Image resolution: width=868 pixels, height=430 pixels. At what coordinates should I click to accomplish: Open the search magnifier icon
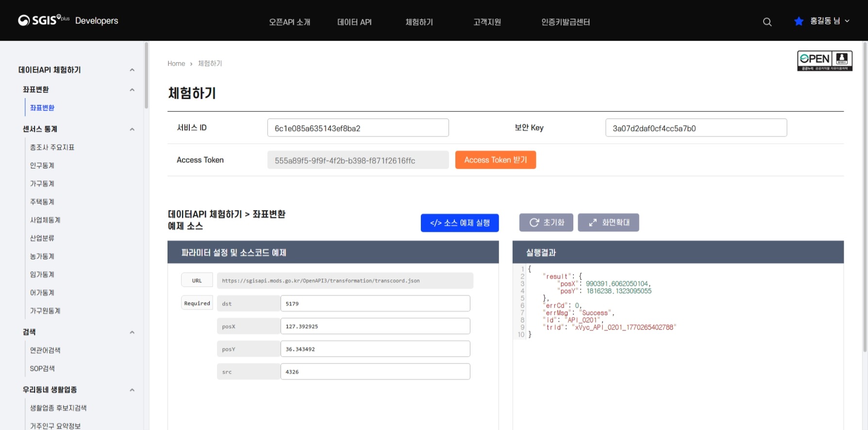click(x=767, y=22)
